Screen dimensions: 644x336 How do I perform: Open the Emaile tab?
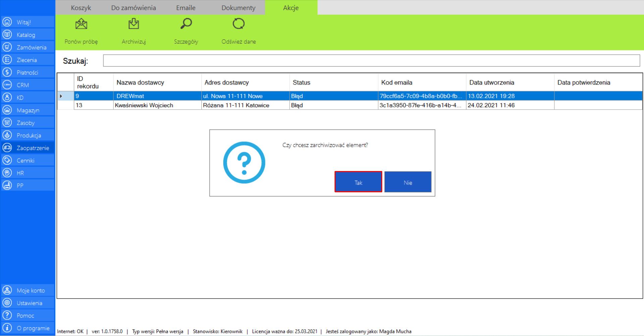[186, 8]
